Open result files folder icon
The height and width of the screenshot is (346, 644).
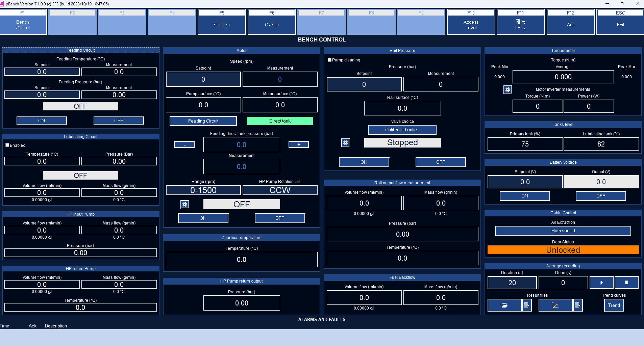[504, 305]
